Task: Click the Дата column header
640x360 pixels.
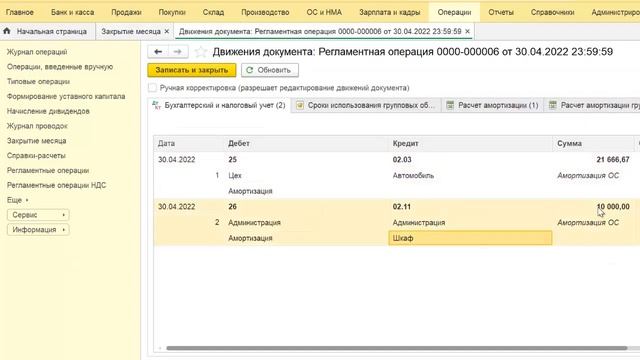Action: click(189, 144)
